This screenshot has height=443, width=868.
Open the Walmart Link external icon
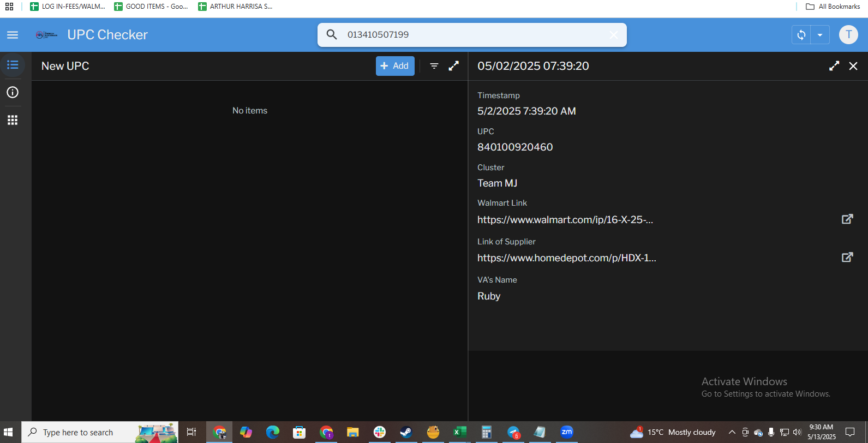(x=847, y=219)
